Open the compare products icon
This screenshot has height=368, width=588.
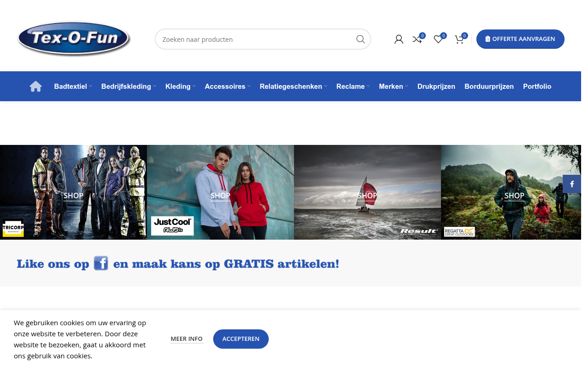[x=417, y=40]
